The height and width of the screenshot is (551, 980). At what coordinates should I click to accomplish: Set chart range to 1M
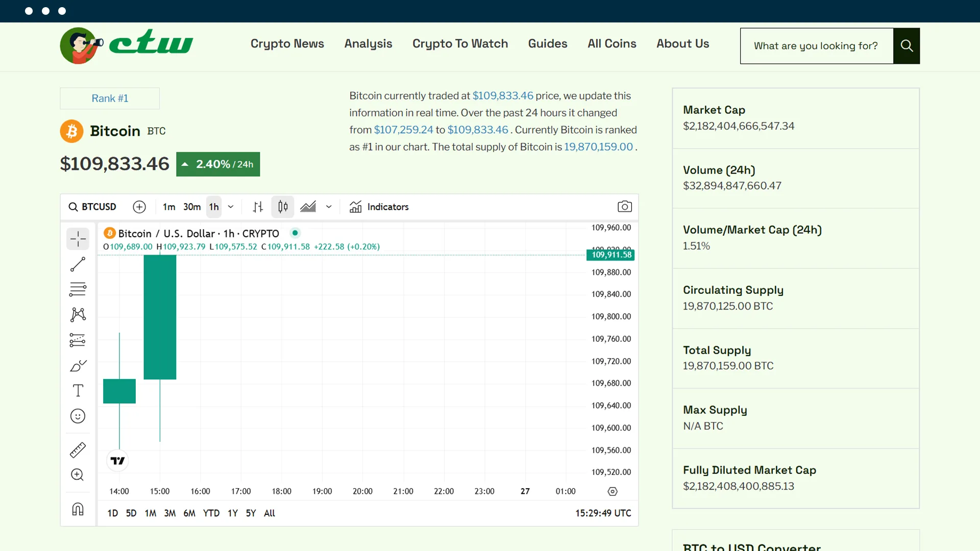tap(151, 513)
